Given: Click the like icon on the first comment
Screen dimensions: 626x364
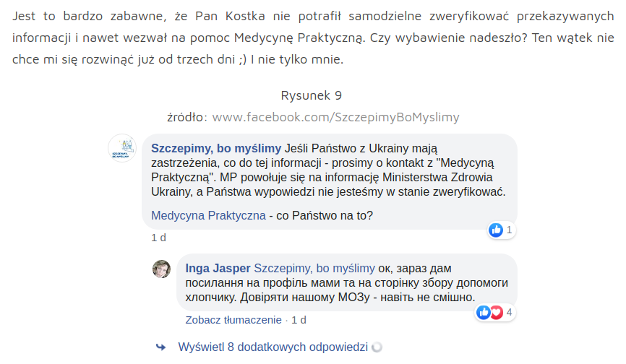Looking at the screenshot, I should click(x=496, y=230).
